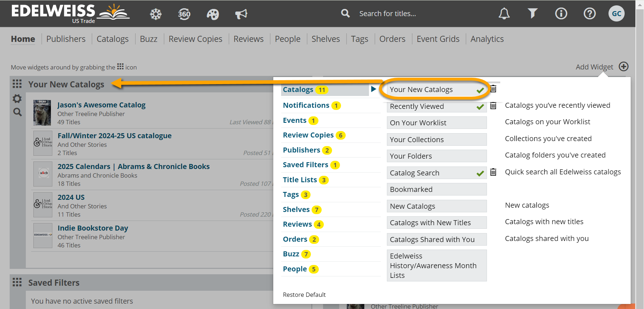Image resolution: width=644 pixels, height=309 pixels.
Task: Open Fall/Winter 2024-25 US catalogue
Action: 114,136
